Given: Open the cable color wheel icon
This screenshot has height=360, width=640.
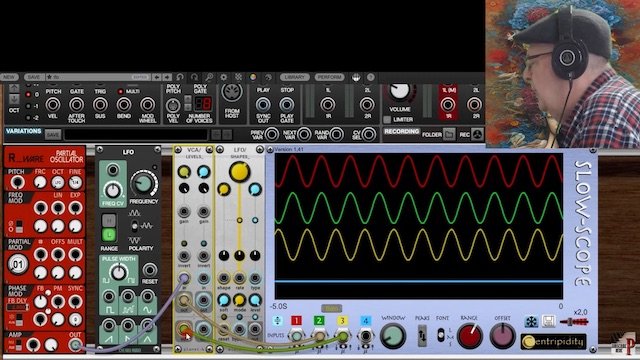Looking at the screenshot, I should [253, 77].
